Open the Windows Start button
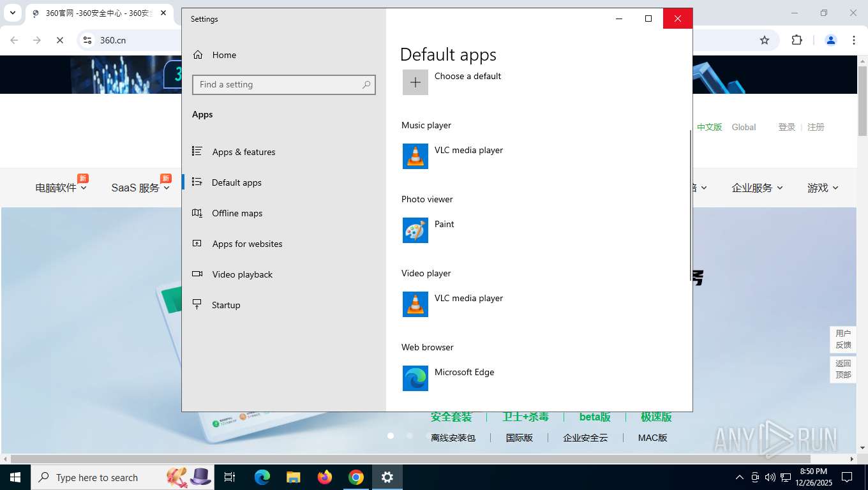Viewport: 868px width, 490px height. pos(15,477)
